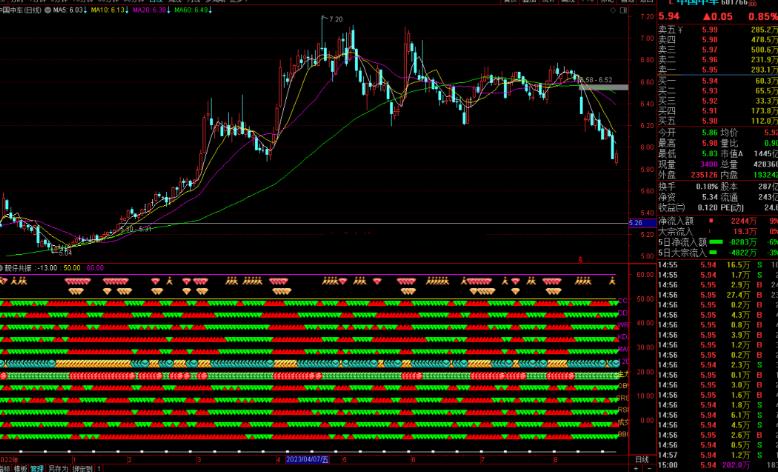Click the small diamond icon atop chart
Screen dimensions: 778x472
613,10
